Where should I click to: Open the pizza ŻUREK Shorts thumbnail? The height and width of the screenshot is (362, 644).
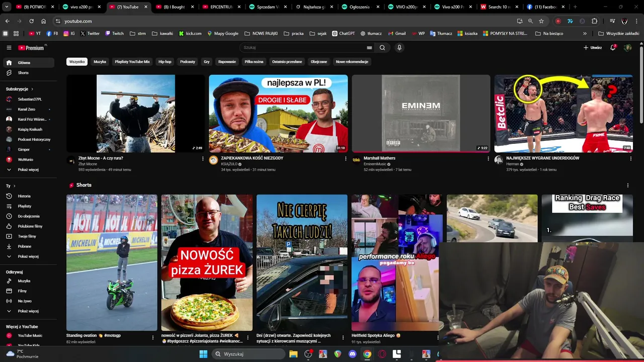(x=207, y=262)
